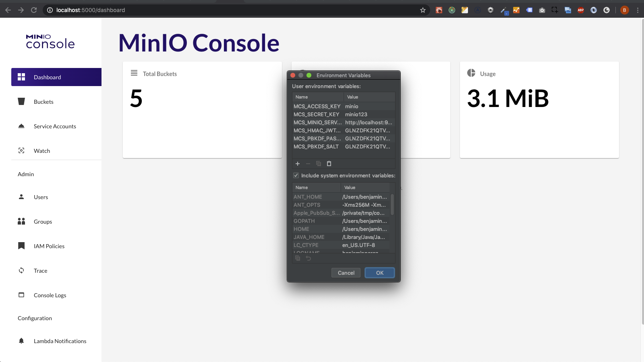Reload the browser page

coord(34,10)
